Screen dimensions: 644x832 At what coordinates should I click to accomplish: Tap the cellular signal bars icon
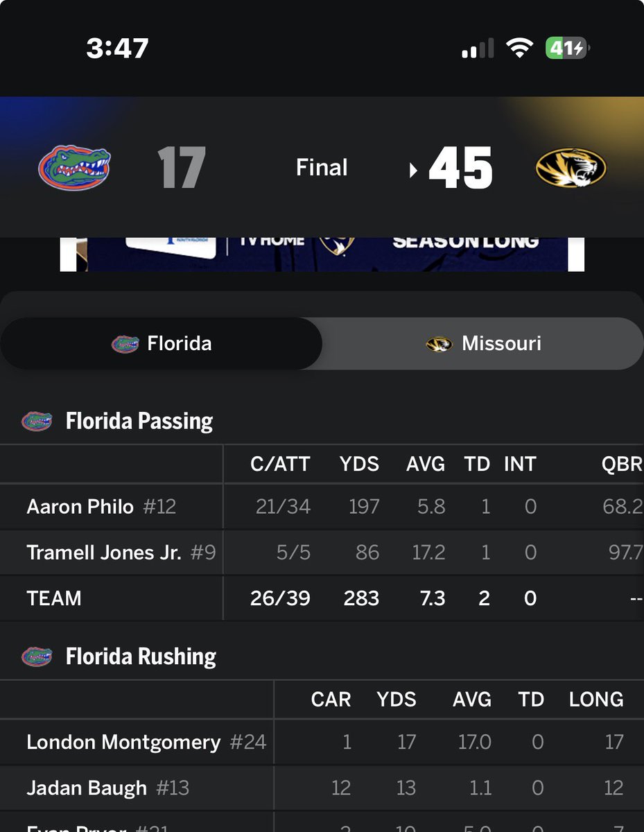point(478,49)
